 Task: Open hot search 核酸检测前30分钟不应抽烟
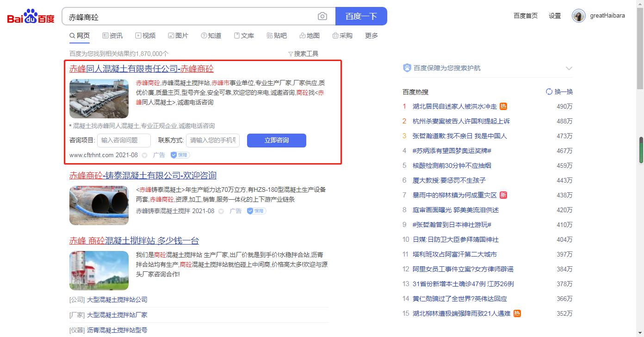coord(452,165)
